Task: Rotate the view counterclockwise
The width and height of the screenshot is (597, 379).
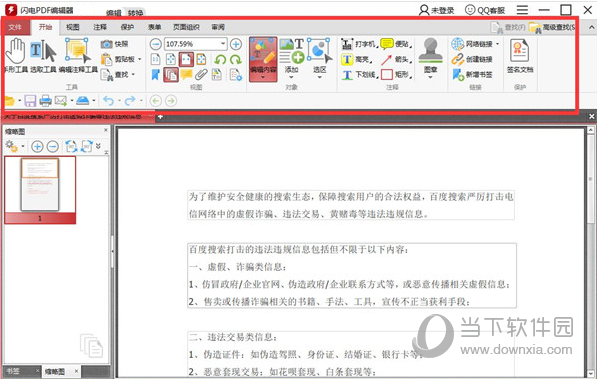Action: coord(220,59)
